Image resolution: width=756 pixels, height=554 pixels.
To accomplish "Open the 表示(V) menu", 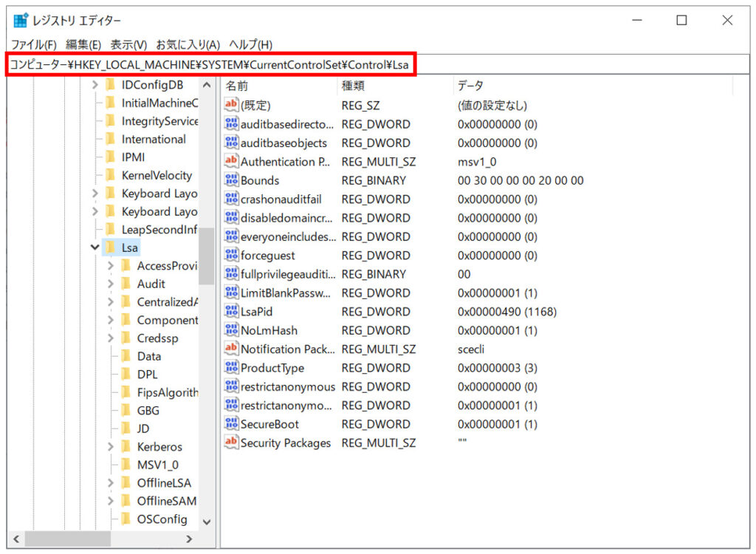I will tap(128, 45).
